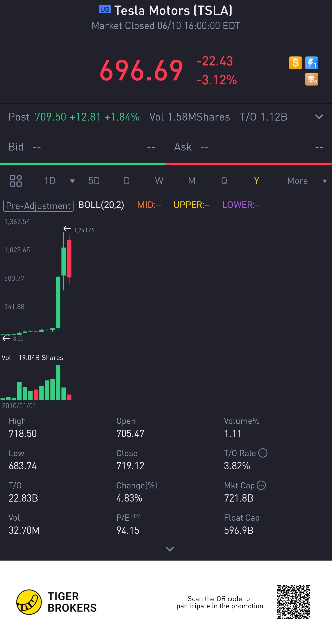This screenshot has width=332, height=644.
Task: Tap the T/O Rate value 3.82%
Action: [237, 466]
